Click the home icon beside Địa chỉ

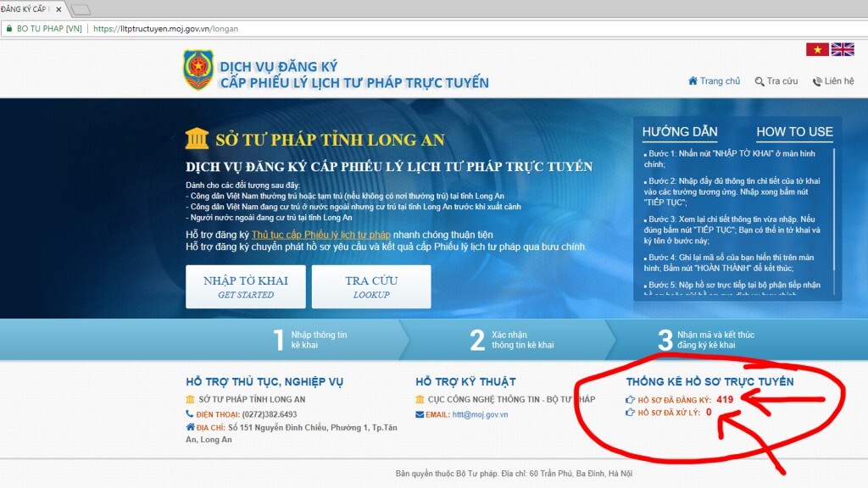pyautogui.click(x=190, y=427)
